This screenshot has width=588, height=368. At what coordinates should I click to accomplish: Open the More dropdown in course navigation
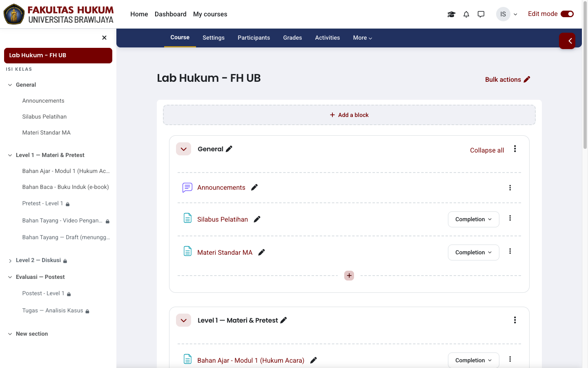[x=363, y=38]
